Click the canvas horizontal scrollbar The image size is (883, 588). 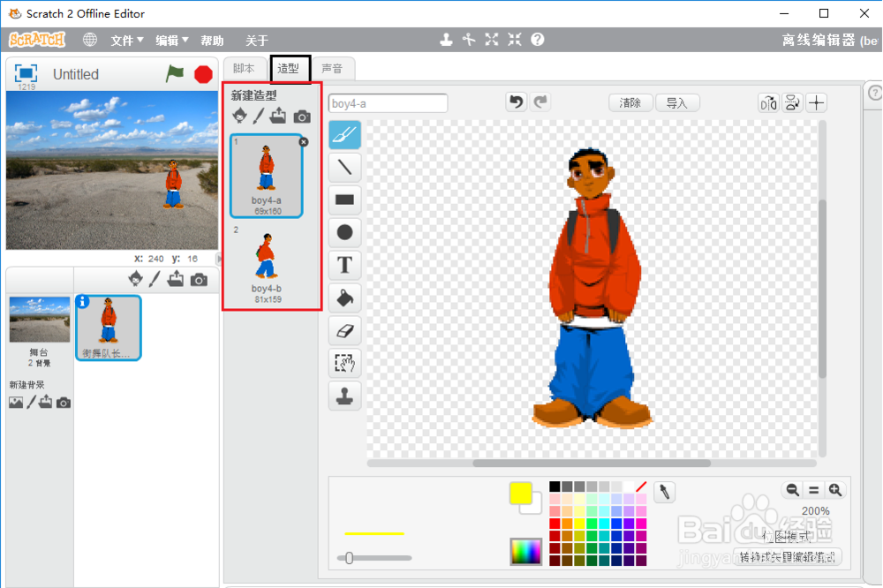coord(592,463)
